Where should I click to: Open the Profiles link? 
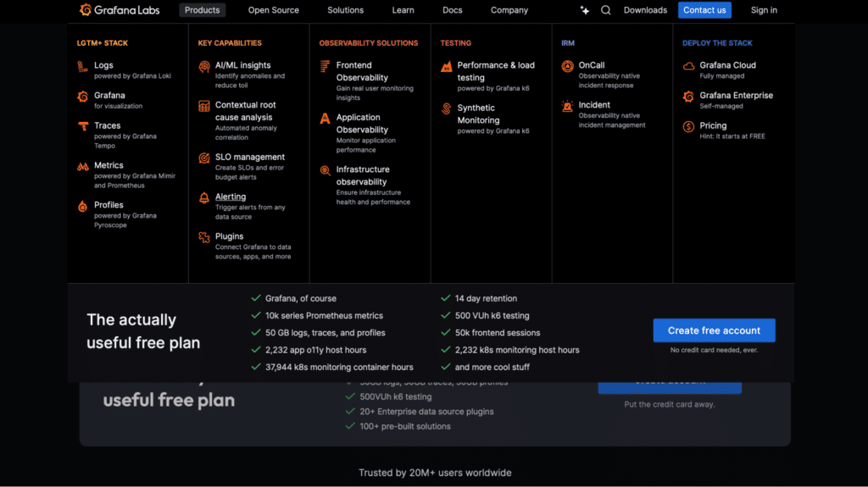click(108, 205)
